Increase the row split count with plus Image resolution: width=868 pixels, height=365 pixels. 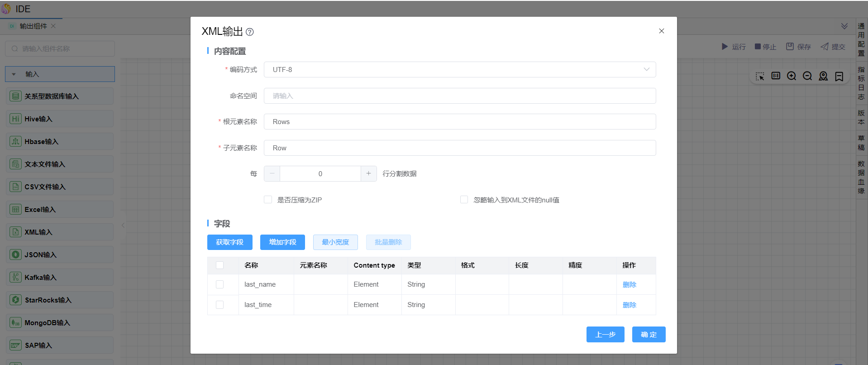(x=368, y=173)
